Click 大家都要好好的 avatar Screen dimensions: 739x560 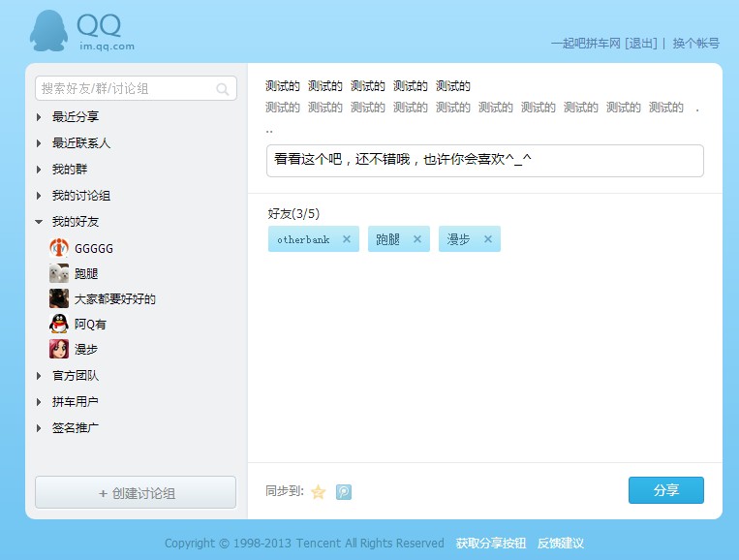click(x=59, y=298)
